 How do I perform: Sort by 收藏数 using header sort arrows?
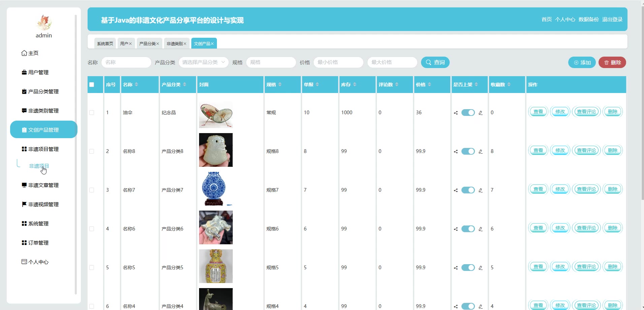point(509,85)
